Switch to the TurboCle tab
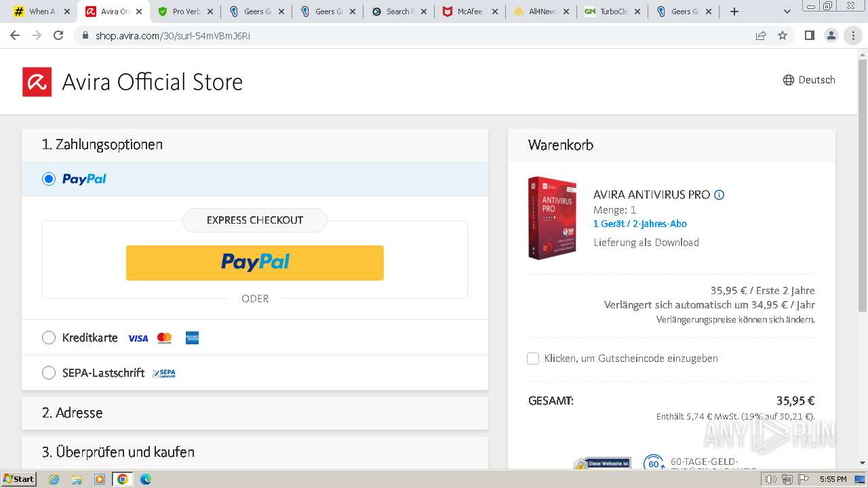Image resolution: width=868 pixels, height=488 pixels. coord(613,12)
